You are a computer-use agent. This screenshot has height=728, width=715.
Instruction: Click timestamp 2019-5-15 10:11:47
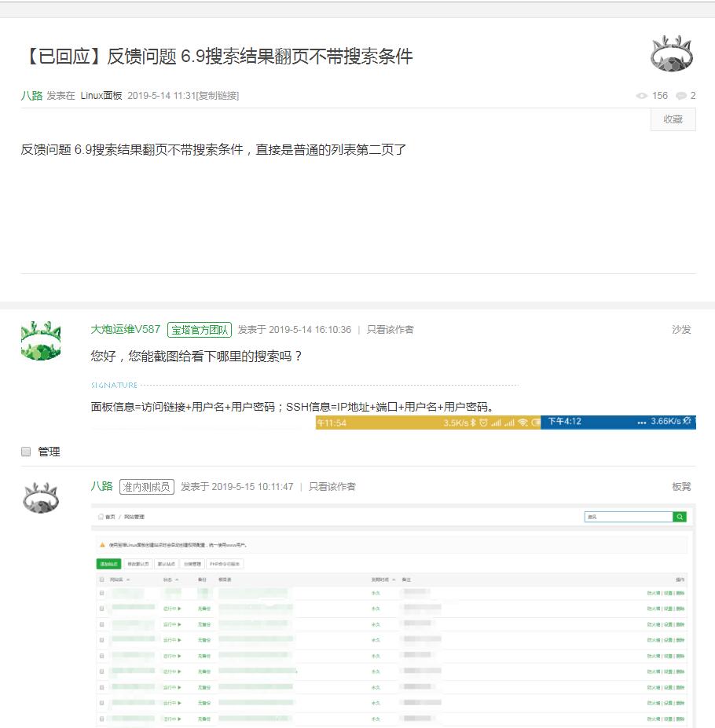coord(252,487)
